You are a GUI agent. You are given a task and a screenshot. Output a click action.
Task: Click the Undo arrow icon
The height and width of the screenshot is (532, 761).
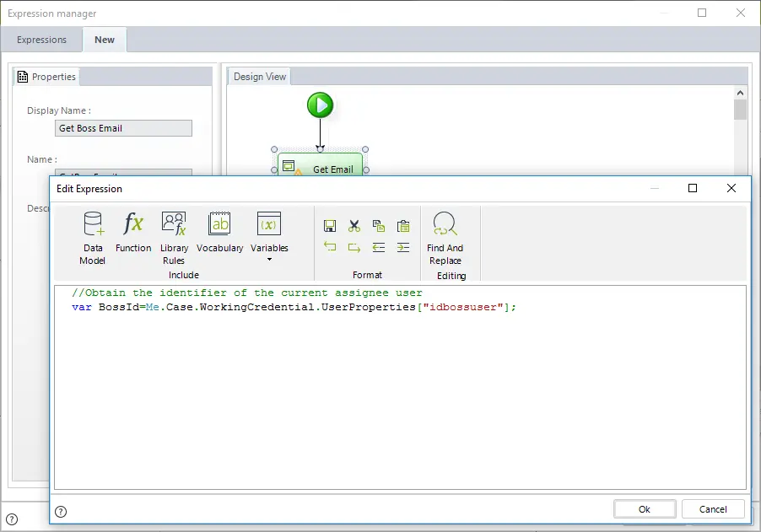tap(330, 247)
